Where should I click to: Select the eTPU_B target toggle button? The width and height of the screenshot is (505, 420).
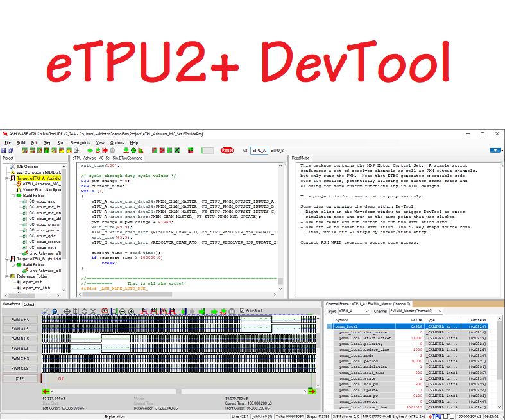(277, 150)
